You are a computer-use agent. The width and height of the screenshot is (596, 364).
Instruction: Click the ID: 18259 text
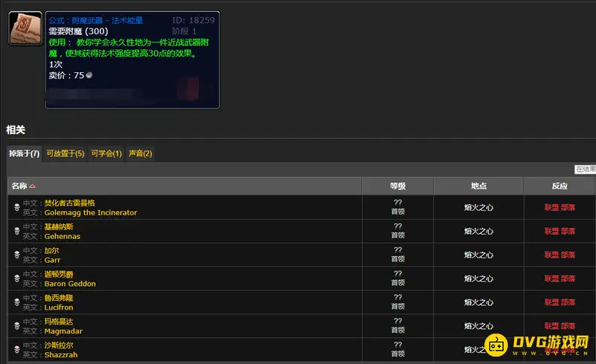(x=194, y=20)
